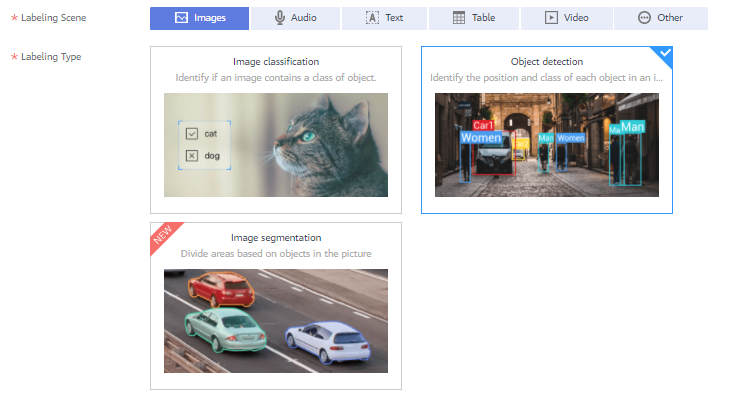Switch to the Table labeling scene
This screenshot has height=393, width=735.
[474, 18]
